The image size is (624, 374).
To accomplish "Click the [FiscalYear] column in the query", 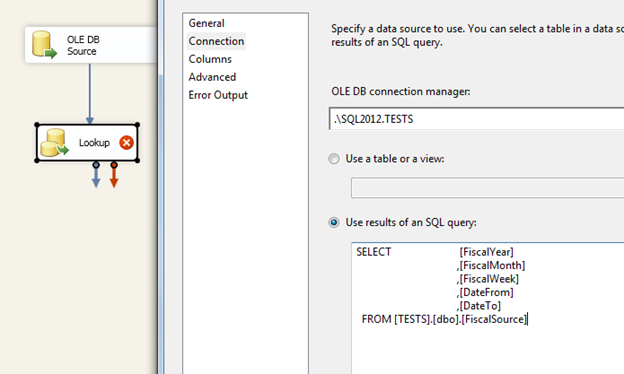I will (x=486, y=252).
